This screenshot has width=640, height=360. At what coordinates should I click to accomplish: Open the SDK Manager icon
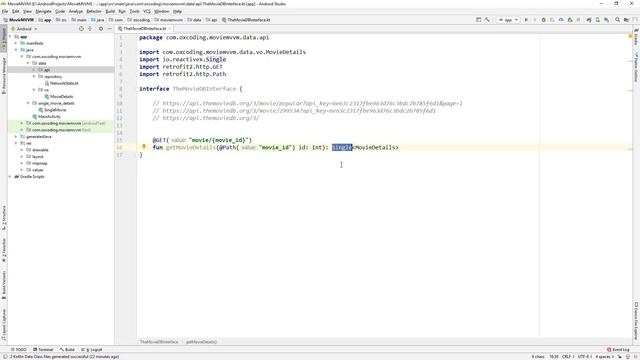pyautogui.click(x=607, y=20)
